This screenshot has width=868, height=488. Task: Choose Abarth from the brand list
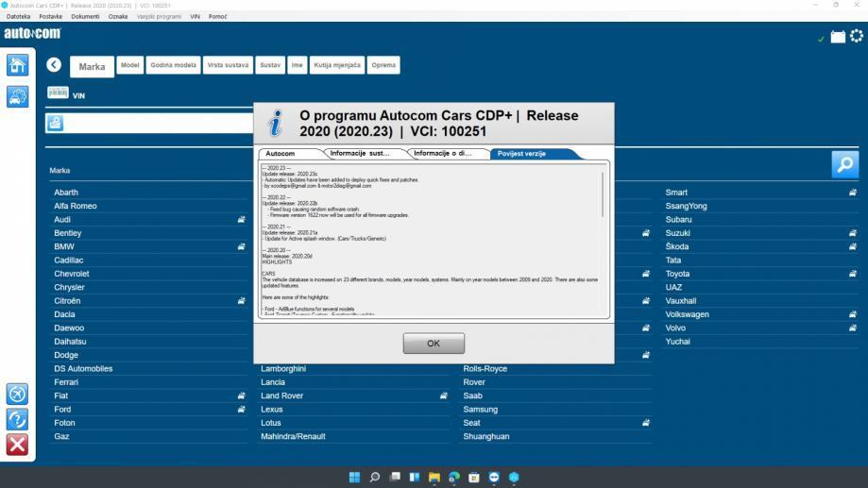click(x=67, y=193)
